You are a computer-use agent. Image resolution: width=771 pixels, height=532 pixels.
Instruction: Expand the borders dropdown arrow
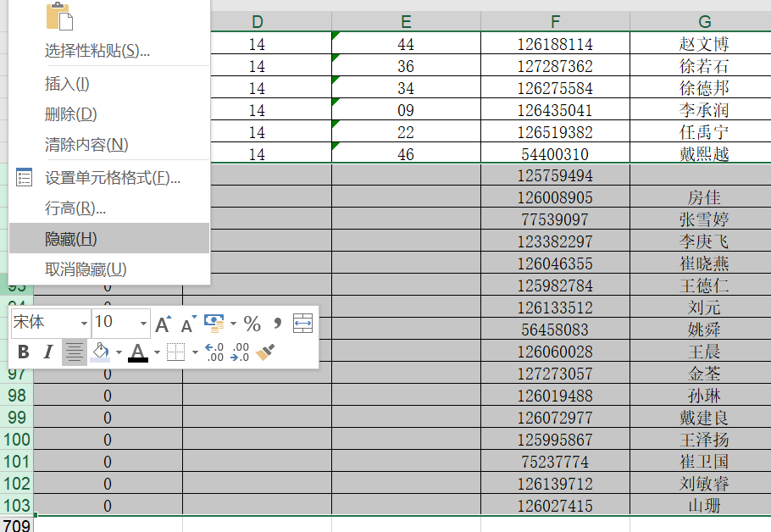(x=195, y=352)
